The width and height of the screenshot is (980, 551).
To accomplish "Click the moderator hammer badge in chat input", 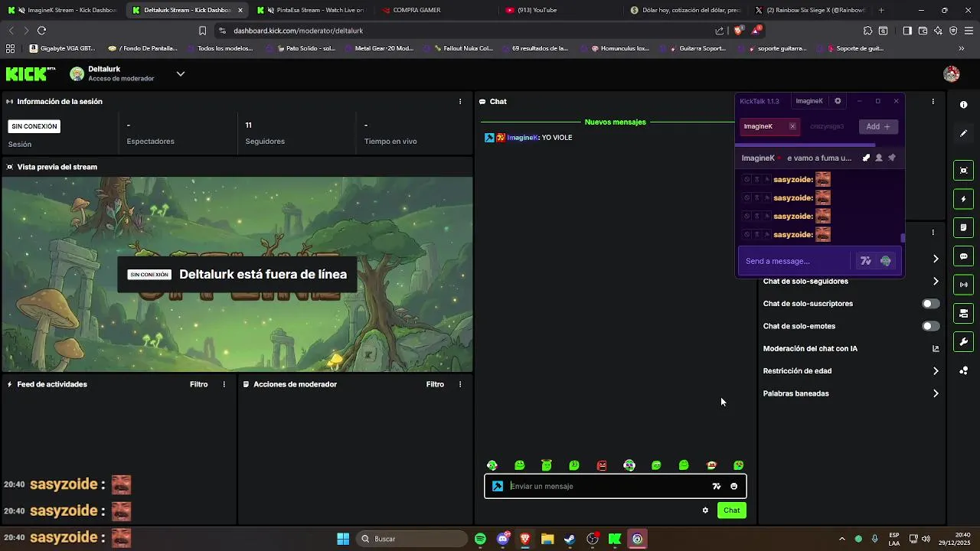I will 498,486.
